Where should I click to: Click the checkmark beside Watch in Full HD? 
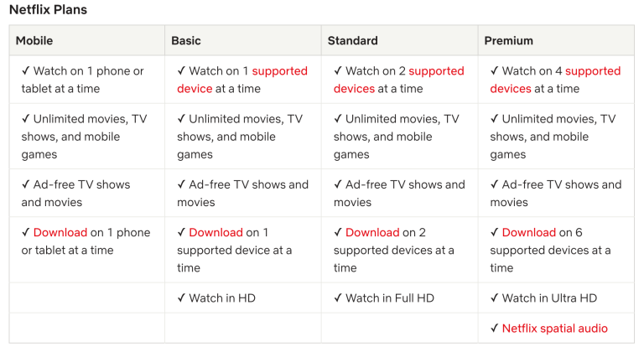click(338, 297)
